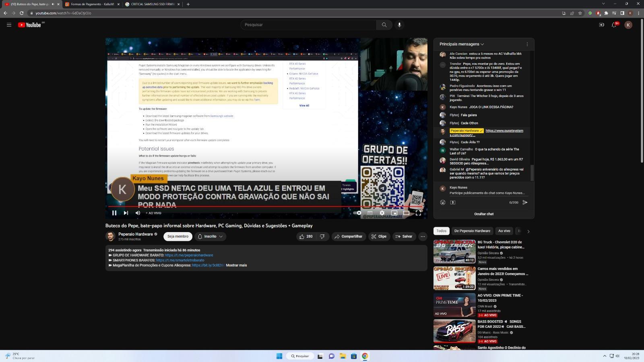Click the YouTube search field

308,25
